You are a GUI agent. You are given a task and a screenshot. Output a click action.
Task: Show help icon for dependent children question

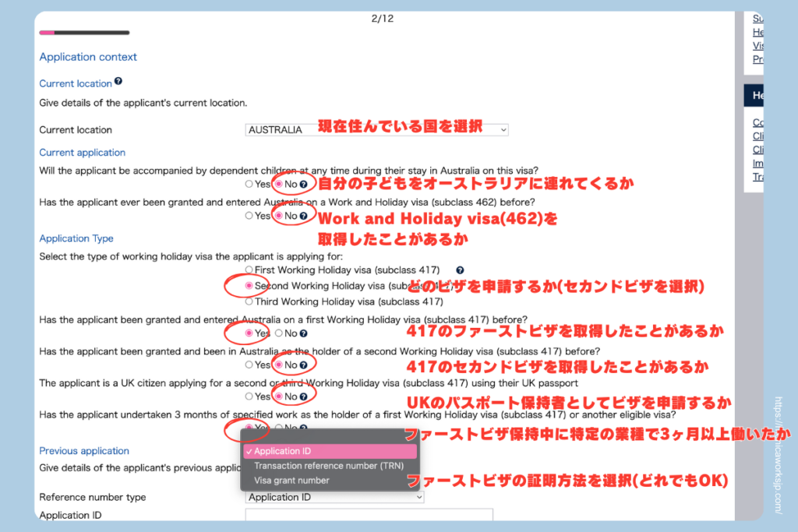[303, 185]
